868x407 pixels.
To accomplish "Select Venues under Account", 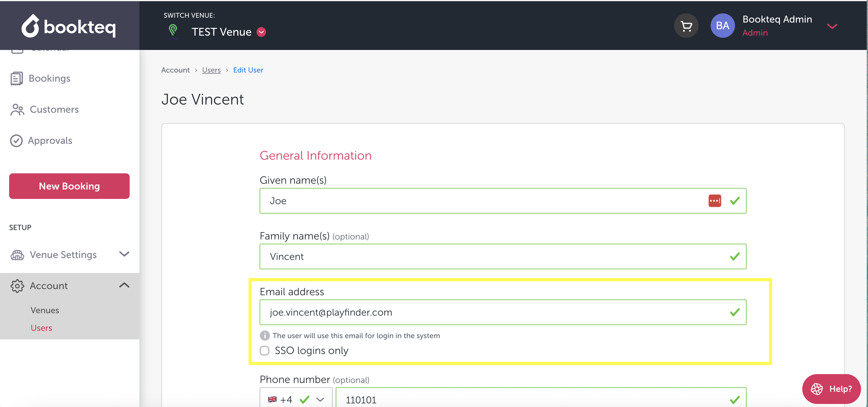I will pyautogui.click(x=45, y=310).
